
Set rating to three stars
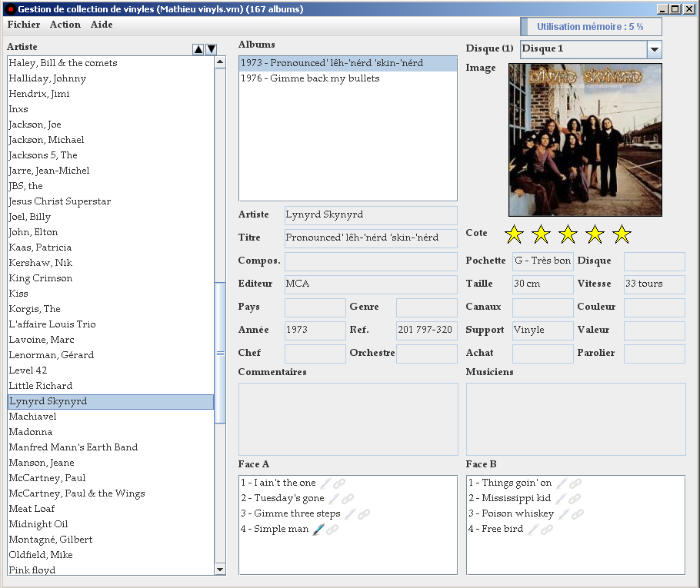click(568, 234)
